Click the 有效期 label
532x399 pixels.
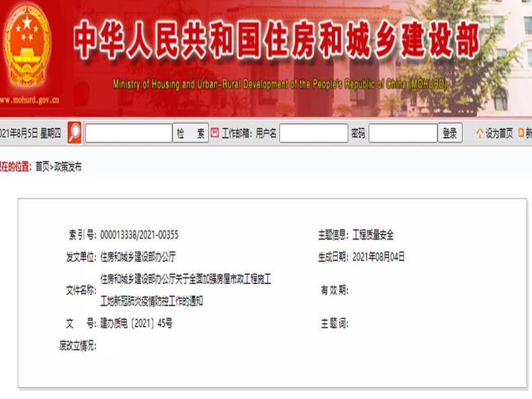click(335, 290)
